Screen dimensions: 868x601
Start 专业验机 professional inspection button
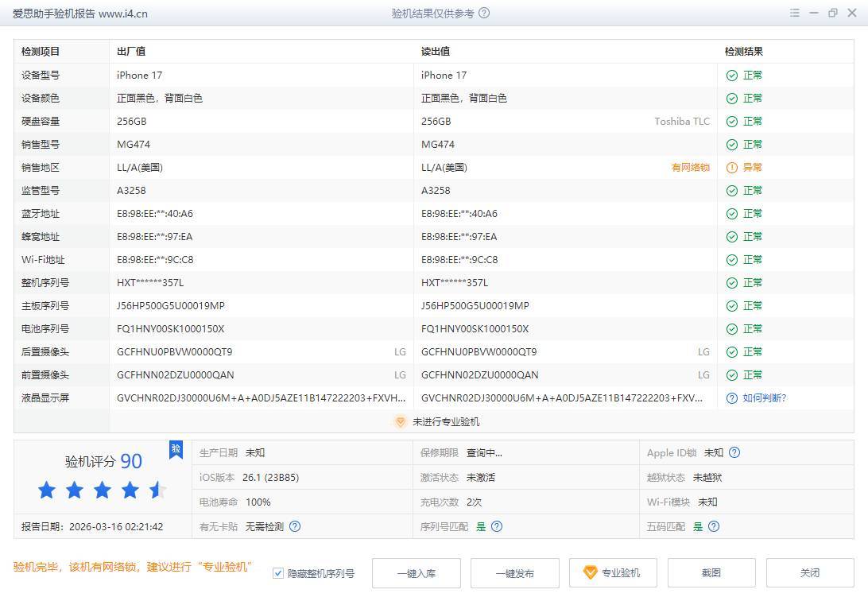(x=612, y=573)
